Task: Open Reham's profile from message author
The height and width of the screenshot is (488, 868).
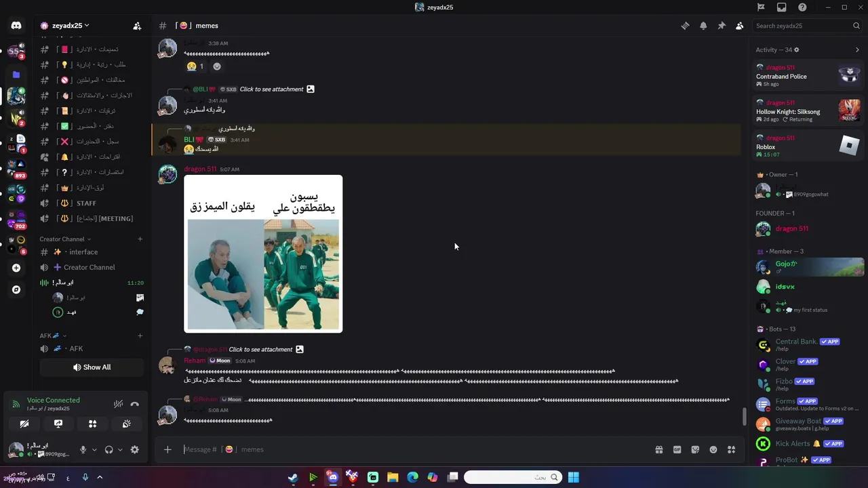Action: [195, 361]
